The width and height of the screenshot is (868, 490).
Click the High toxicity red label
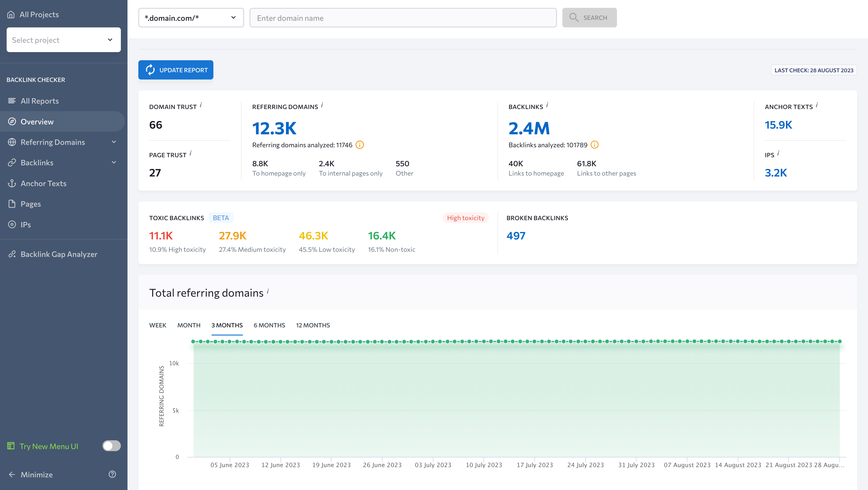point(466,218)
